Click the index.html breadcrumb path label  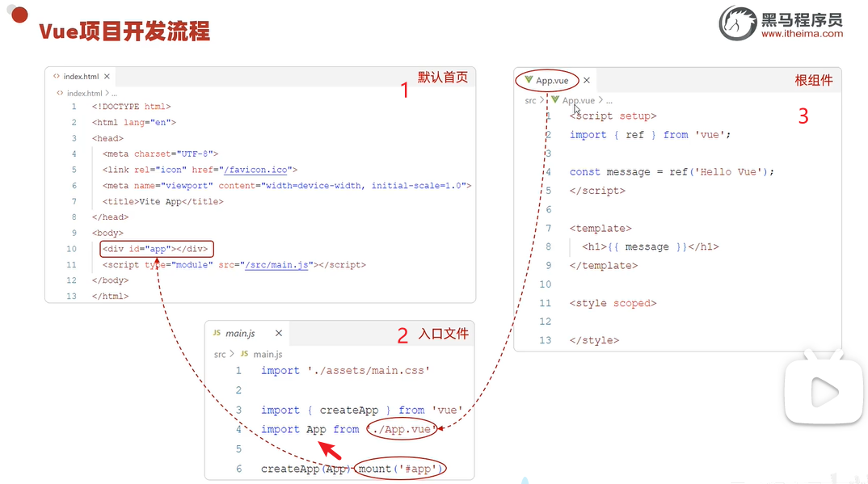[85, 93]
